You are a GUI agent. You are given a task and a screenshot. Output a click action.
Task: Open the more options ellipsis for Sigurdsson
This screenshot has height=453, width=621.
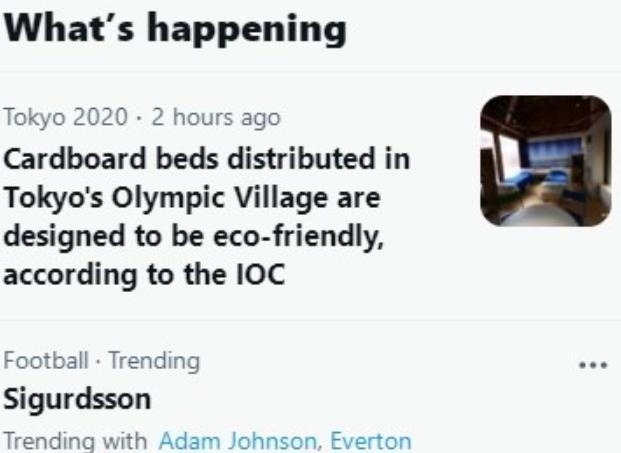pyautogui.click(x=594, y=366)
